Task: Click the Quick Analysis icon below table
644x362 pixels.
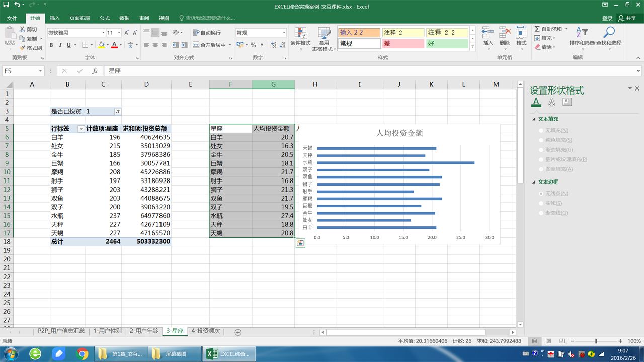Action: coord(300,243)
